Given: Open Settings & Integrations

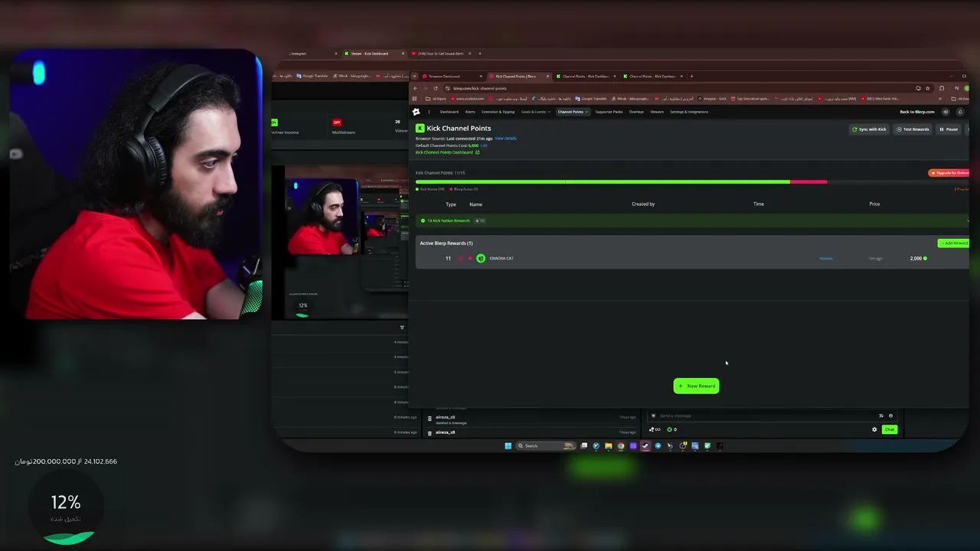Looking at the screenshot, I should (689, 112).
